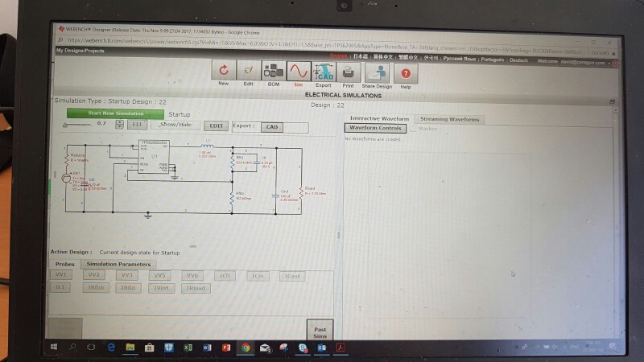Click the zoom value stepper arrows
Image resolution: width=644 pixels, height=362 pixels.
tap(119, 124)
